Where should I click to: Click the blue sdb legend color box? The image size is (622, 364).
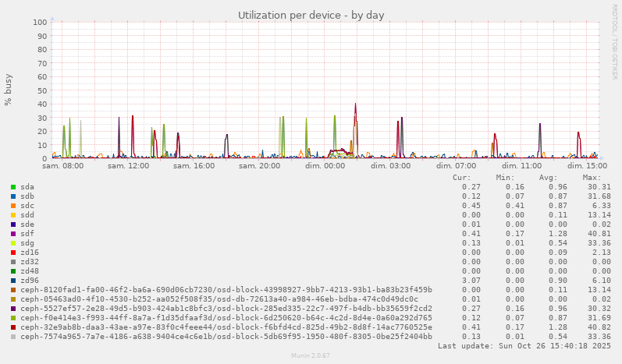pyautogui.click(x=13, y=196)
